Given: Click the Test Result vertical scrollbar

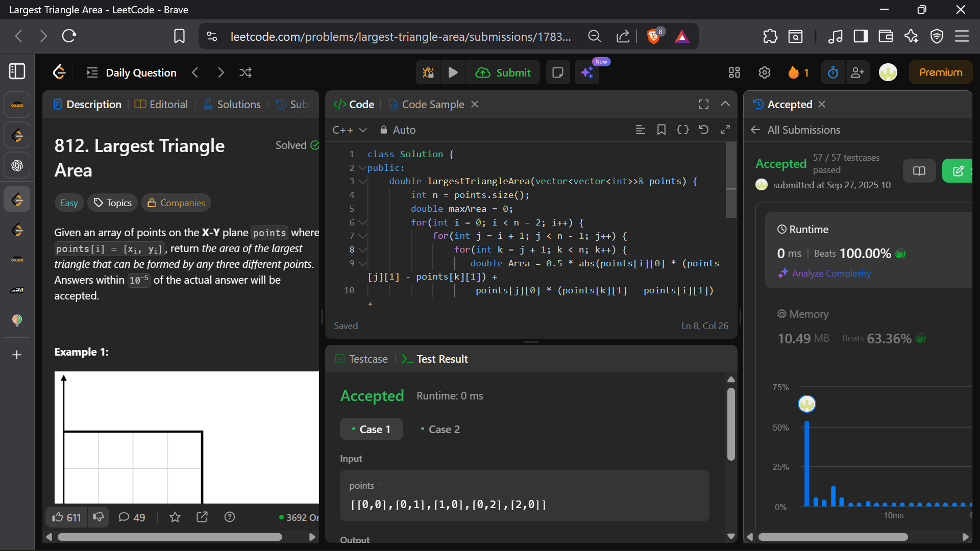Looking at the screenshot, I should coord(731,423).
